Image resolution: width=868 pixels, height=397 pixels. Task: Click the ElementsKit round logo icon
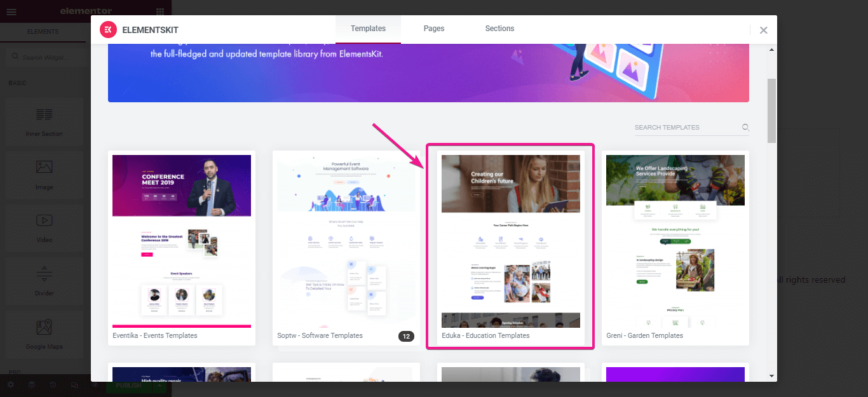(x=108, y=29)
